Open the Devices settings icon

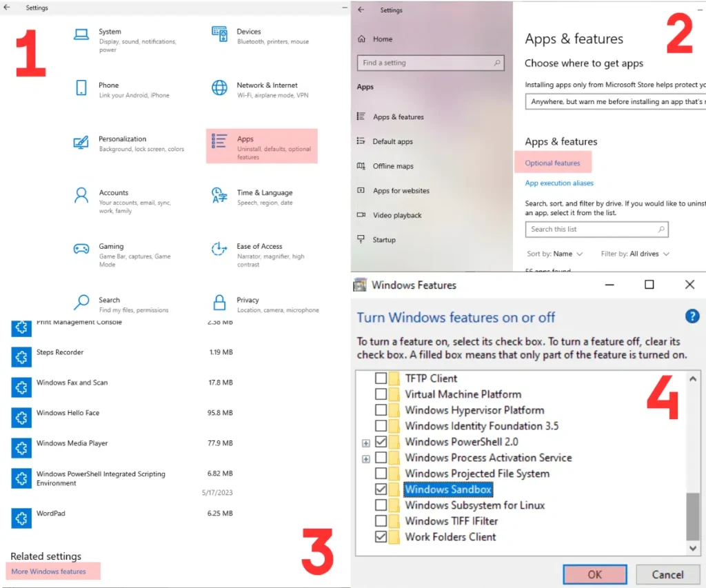pos(219,34)
